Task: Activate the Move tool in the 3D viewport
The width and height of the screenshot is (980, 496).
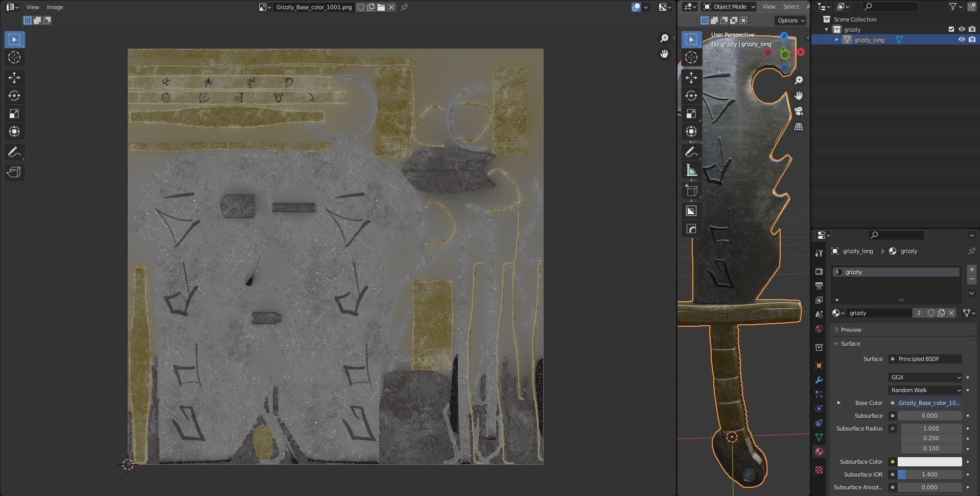Action: (691, 78)
